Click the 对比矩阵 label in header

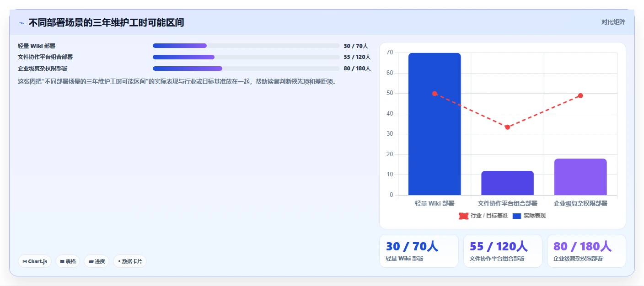(x=613, y=22)
